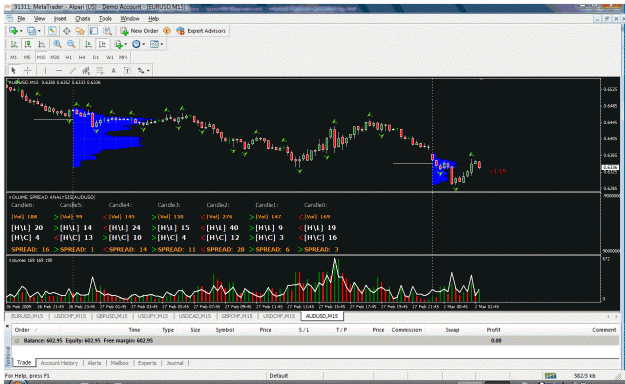Expand the Profiles dropdown arrow
Image resolution: width=625 pixels, height=384 pixels.
[x=39, y=31]
